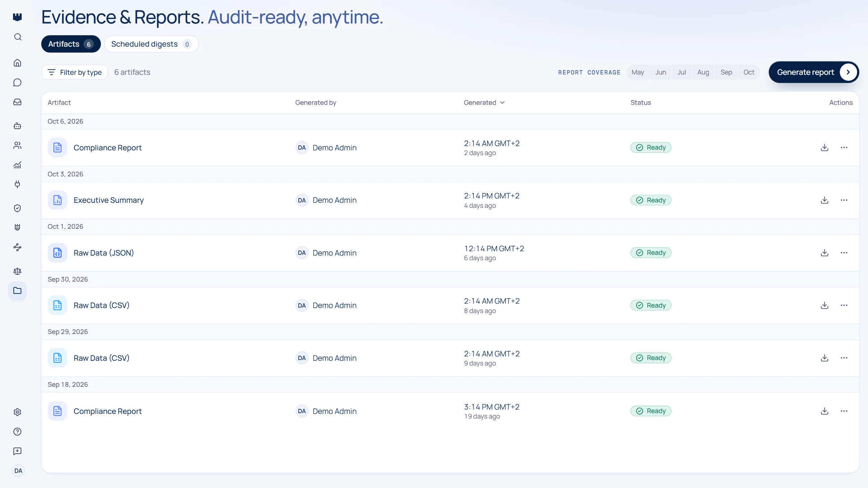Open the robot agents icon in sidebar

coord(17,126)
